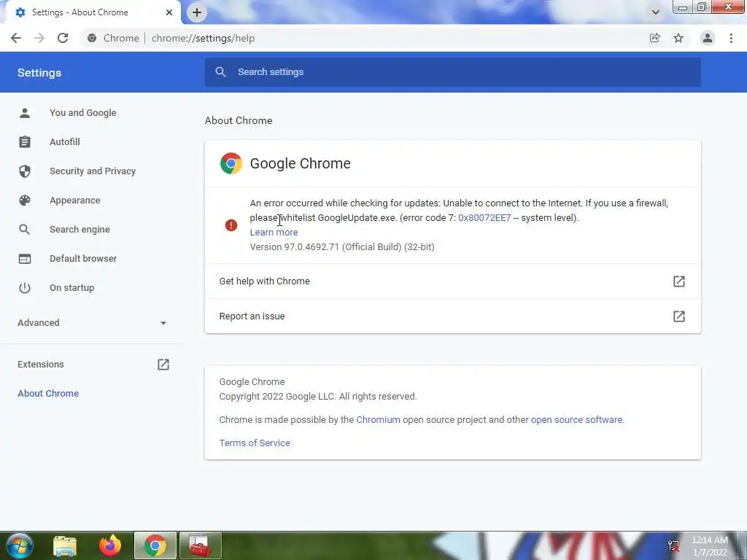The width and height of the screenshot is (747, 560).
Task: Click external icon on Get help row
Action: (679, 281)
